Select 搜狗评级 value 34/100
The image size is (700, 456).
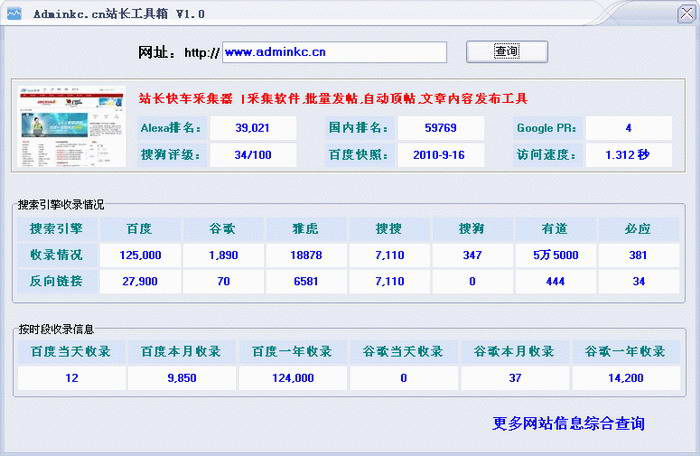click(253, 155)
